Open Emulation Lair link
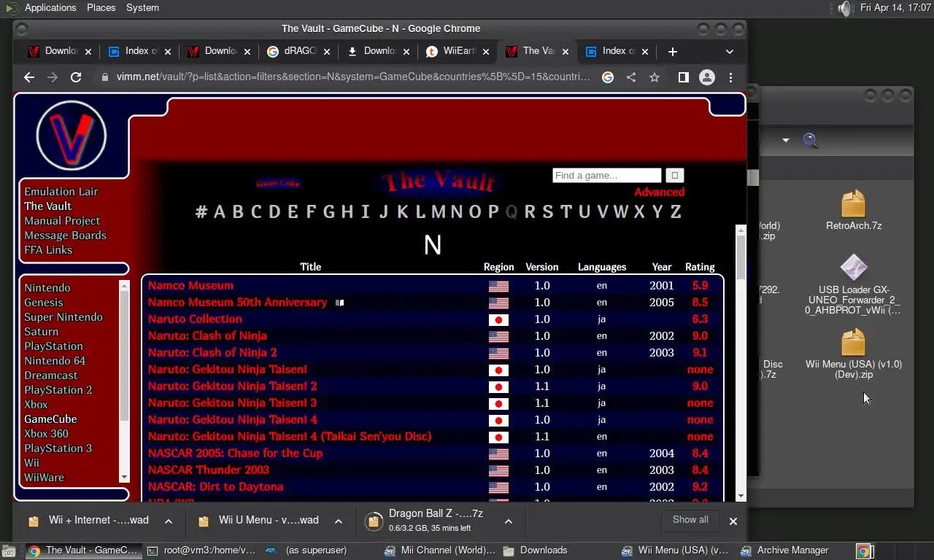 point(61,192)
